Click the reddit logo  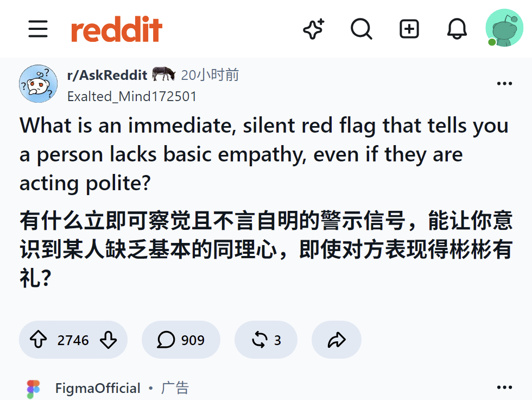[x=117, y=29]
